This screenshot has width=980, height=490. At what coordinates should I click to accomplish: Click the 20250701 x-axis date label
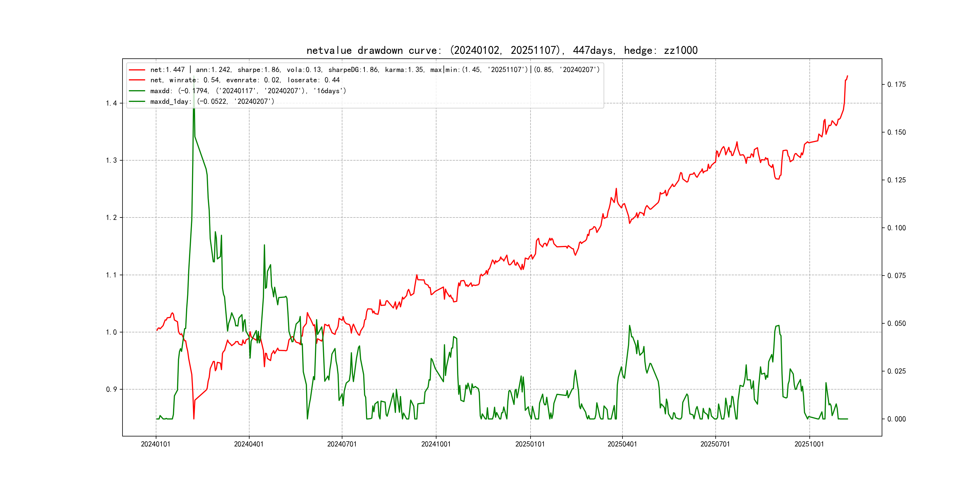pyautogui.click(x=715, y=444)
